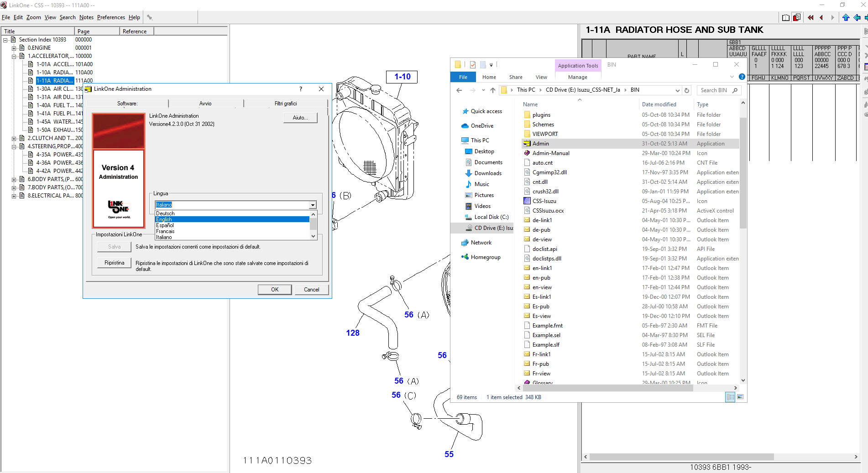Click the Explorer file list vertical scrollbar
Image resolution: width=868 pixels, height=473 pixels.
tap(743, 172)
